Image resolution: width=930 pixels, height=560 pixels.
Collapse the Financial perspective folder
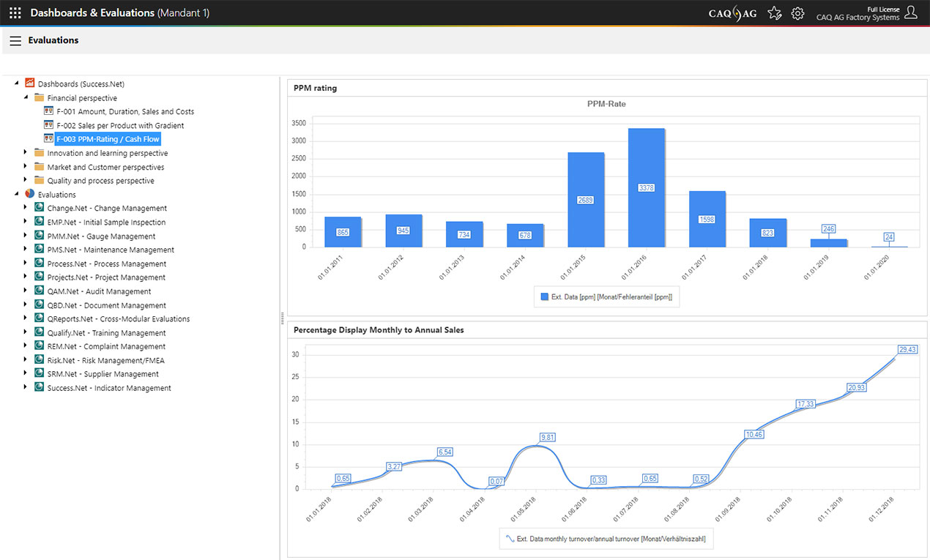click(26, 97)
